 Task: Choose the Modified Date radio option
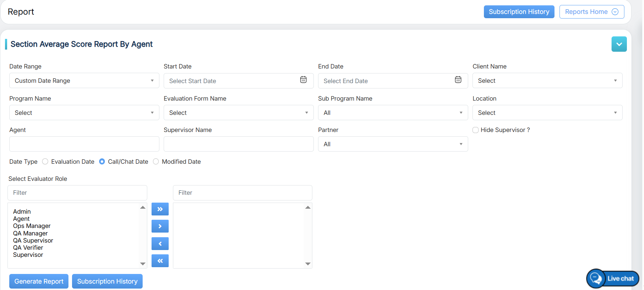point(156,162)
